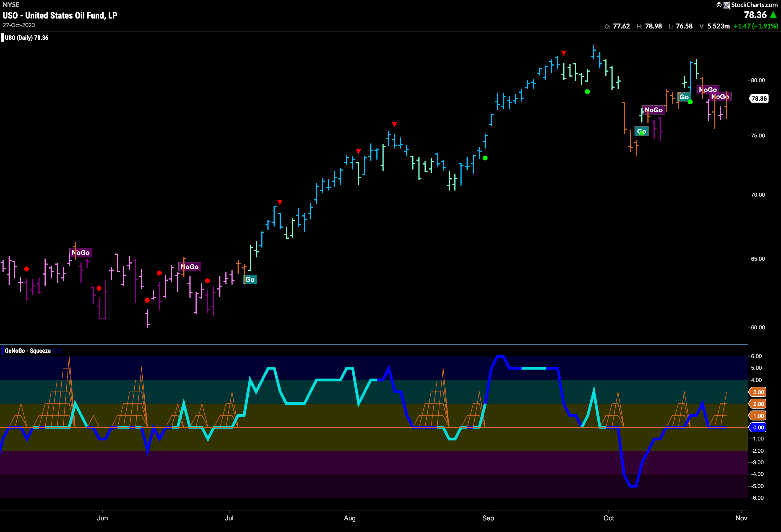Click the NoGo label in late May

point(81,253)
